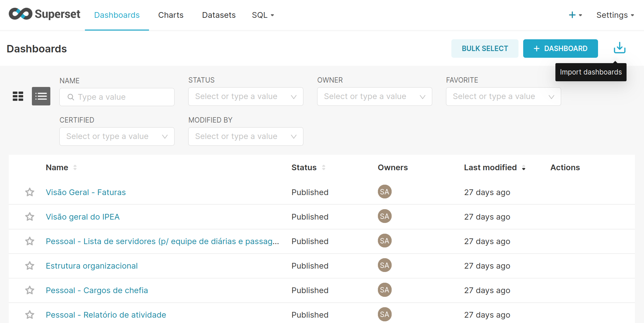Open the Pessoal - Relatório de atividade dashboard
The height and width of the screenshot is (323, 644).
pos(106,315)
